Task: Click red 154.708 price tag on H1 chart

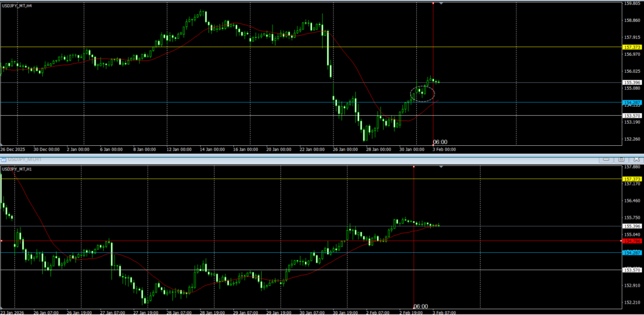Action: (x=631, y=241)
